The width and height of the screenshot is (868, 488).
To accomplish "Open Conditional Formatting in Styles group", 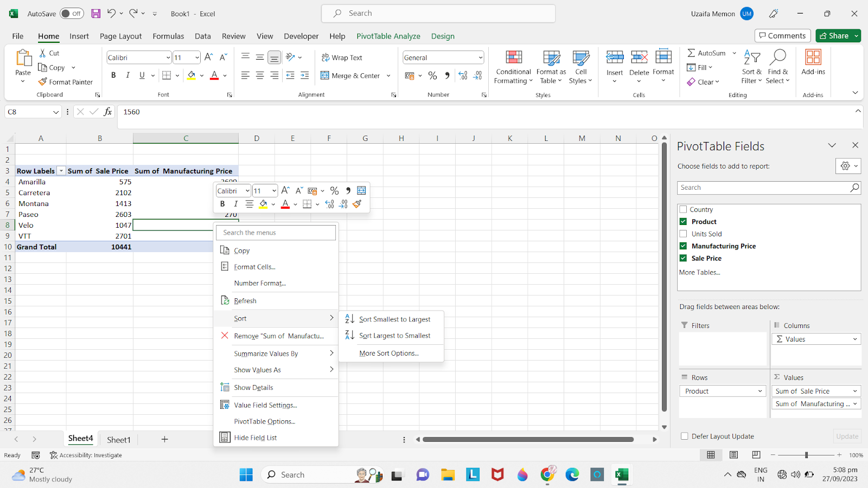I will [513, 67].
